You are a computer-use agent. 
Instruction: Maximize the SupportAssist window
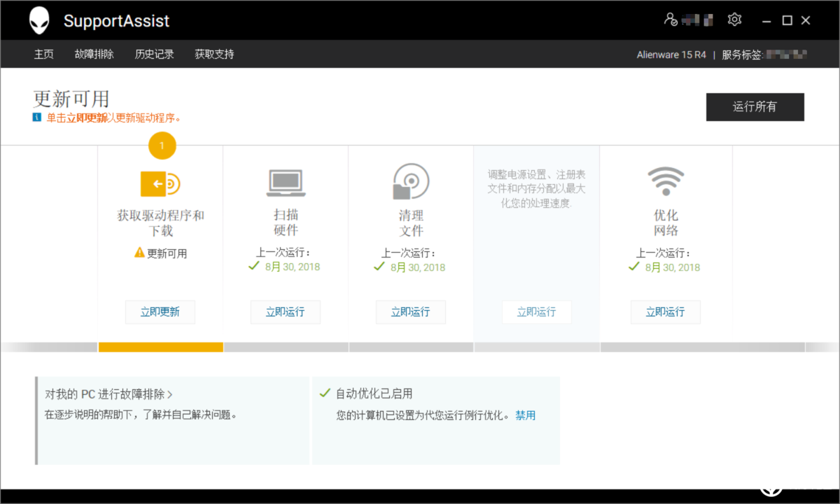click(787, 20)
